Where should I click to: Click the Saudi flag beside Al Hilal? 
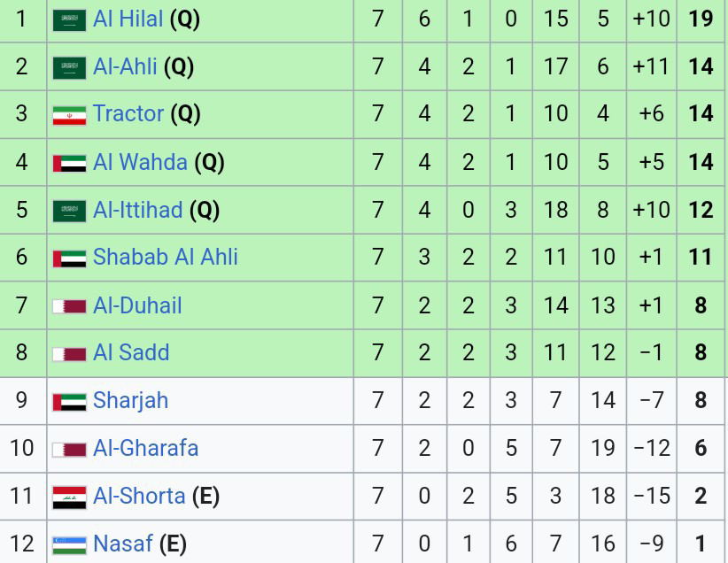pyautogui.click(x=69, y=19)
